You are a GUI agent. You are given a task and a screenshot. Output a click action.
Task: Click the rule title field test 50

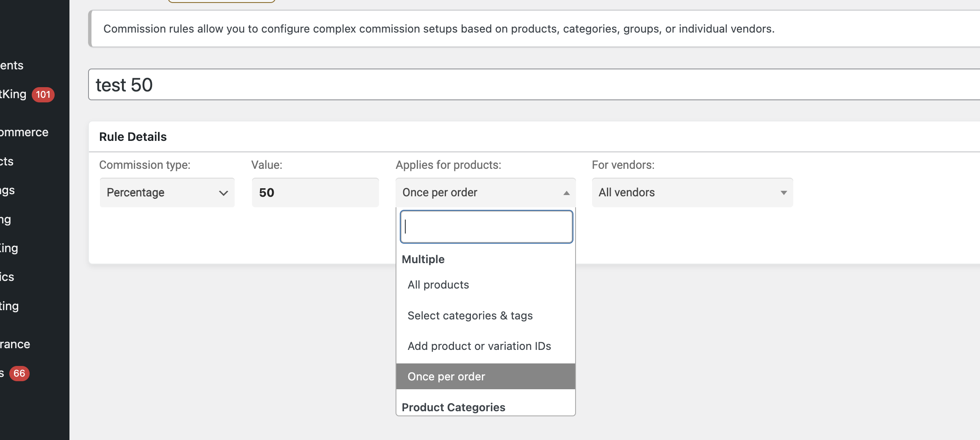click(534, 85)
